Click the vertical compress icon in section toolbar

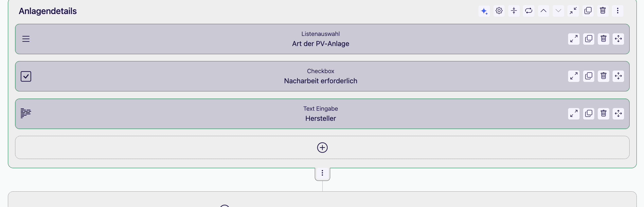[x=514, y=11]
